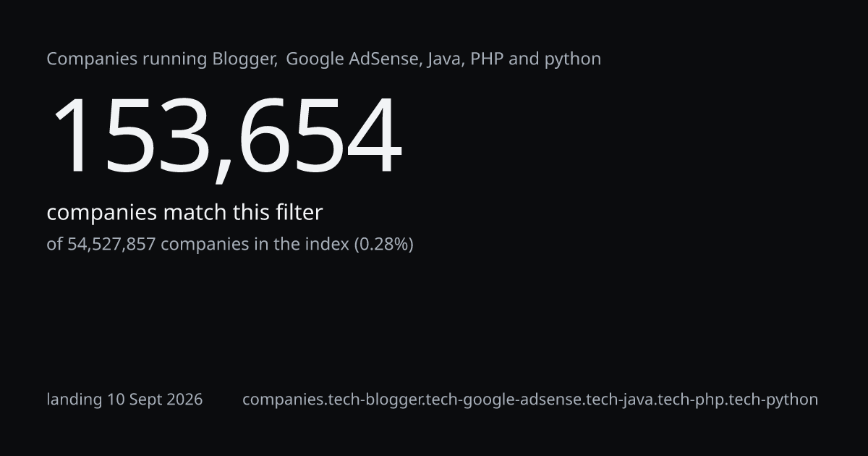This screenshot has width=868, height=456.
Task: Click the word Blogger in the heading
Action: [244, 59]
